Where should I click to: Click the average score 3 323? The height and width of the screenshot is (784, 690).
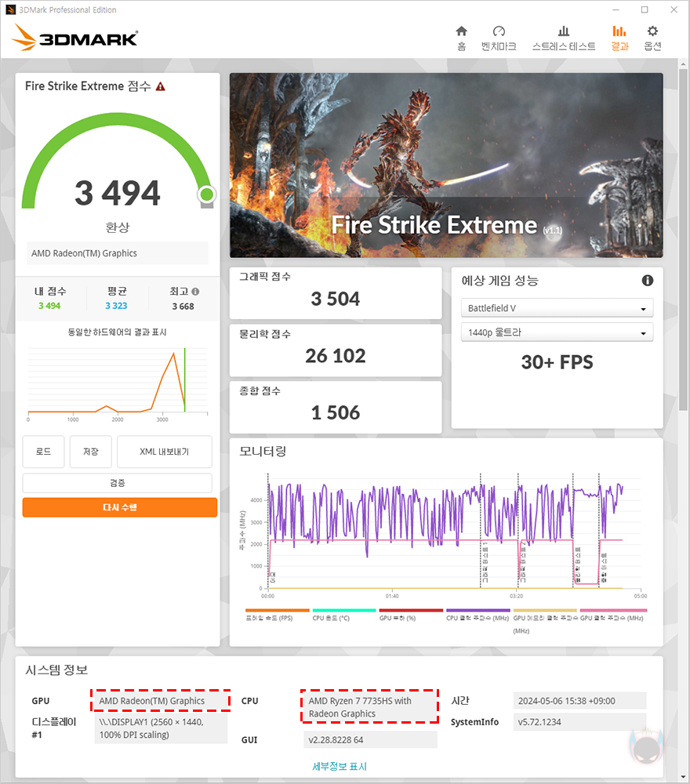point(116,306)
